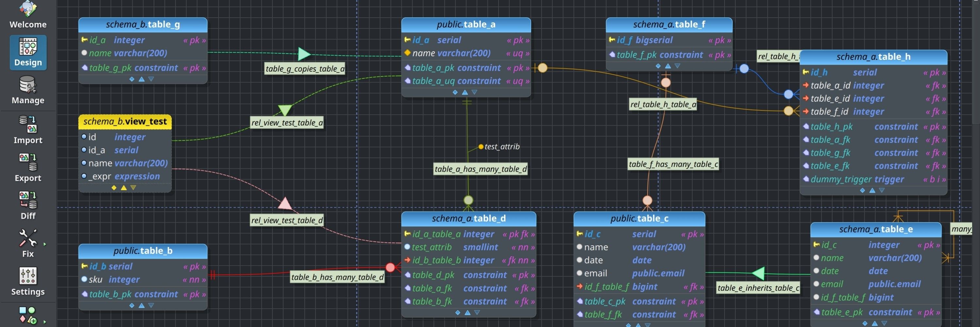Viewport: 980px width, 327px height.
Task: Click the green arrow of rel_view_test_table_a
Action: pyautogui.click(x=285, y=110)
